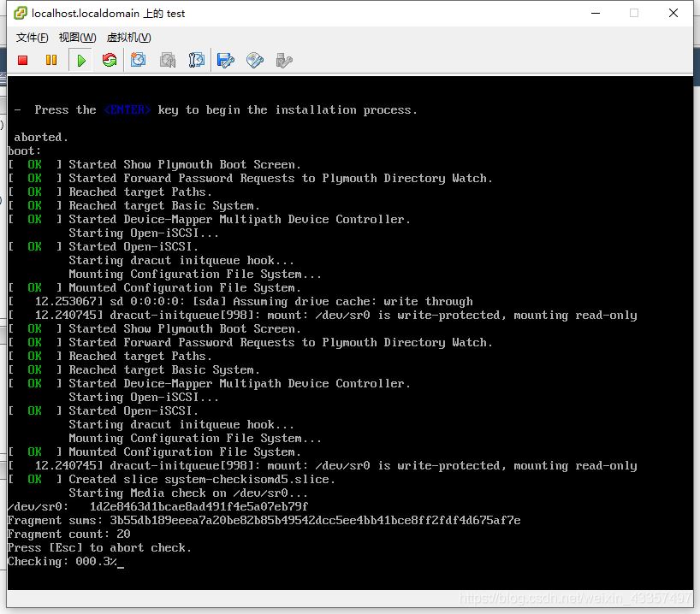Click the CD/DVD drive connection icon

pos(255,60)
